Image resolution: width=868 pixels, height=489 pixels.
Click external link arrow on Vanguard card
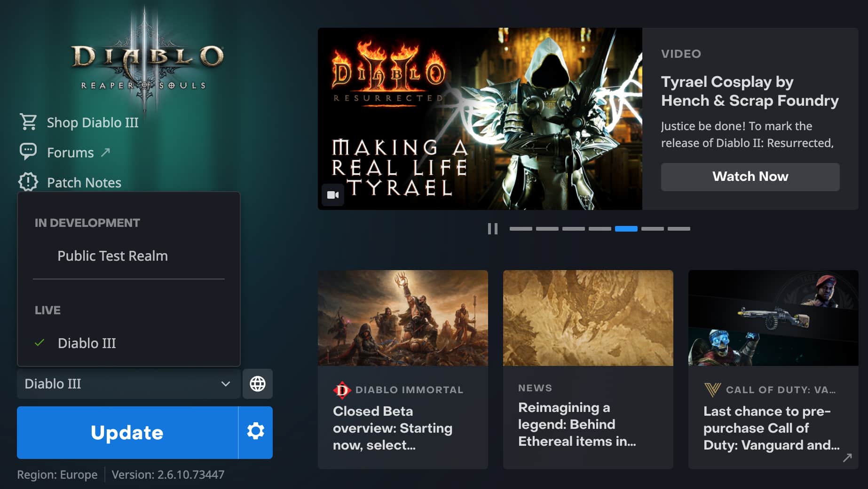[x=847, y=458]
